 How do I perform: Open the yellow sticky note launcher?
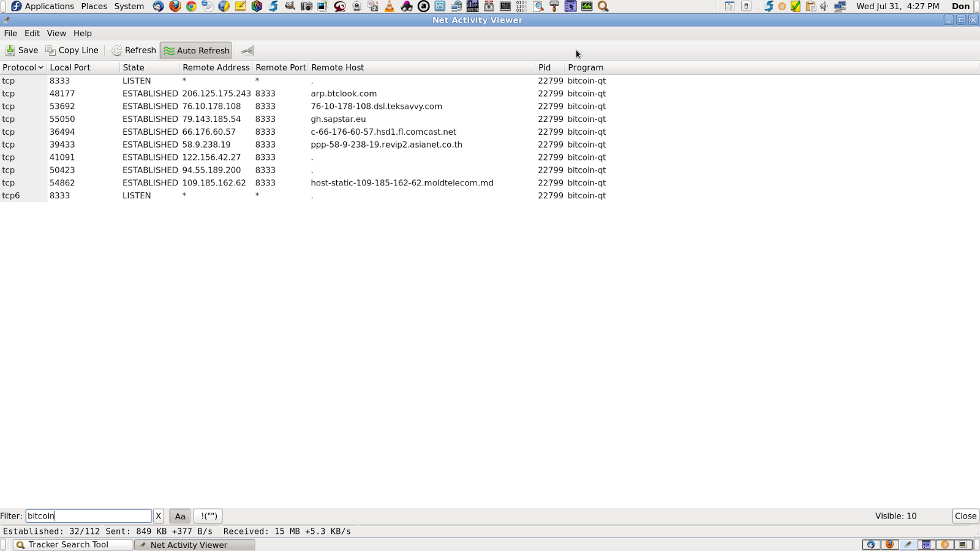[x=240, y=6]
